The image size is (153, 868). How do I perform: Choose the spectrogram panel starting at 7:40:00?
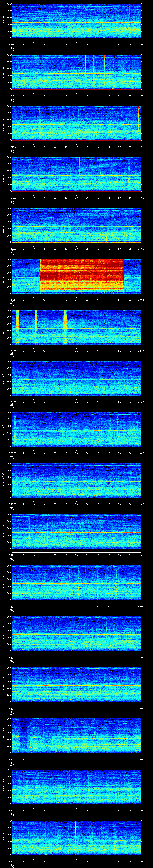click(x=77, y=481)
